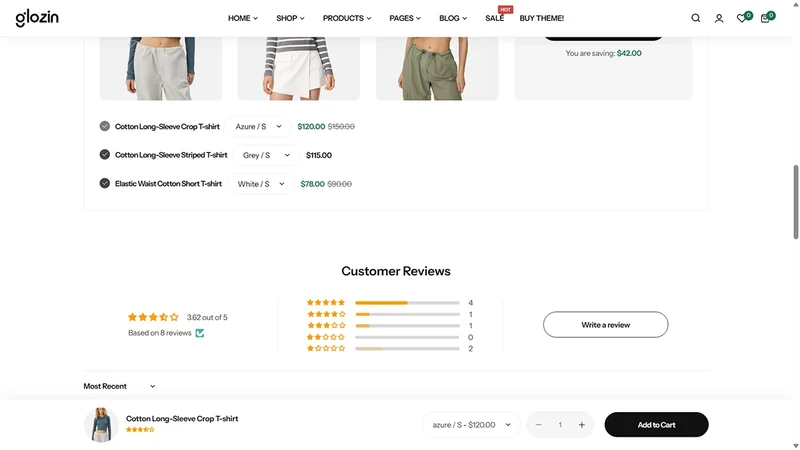
Task: Open grey pants bundle product image
Action: pyautogui.click(x=161, y=68)
